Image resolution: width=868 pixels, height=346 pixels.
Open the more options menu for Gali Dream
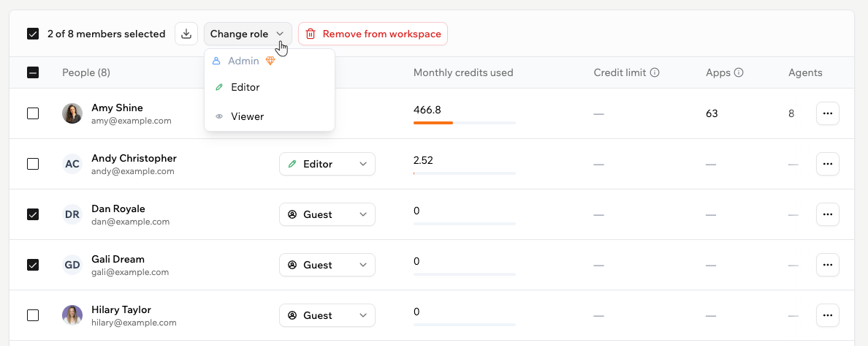click(828, 265)
